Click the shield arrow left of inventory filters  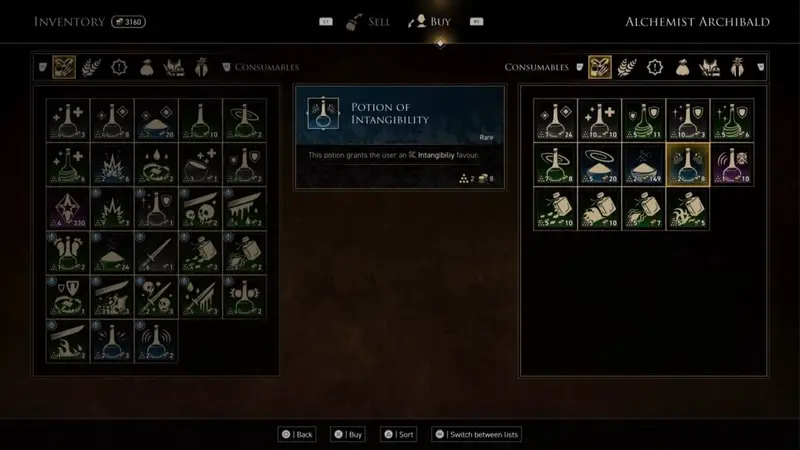click(43, 67)
